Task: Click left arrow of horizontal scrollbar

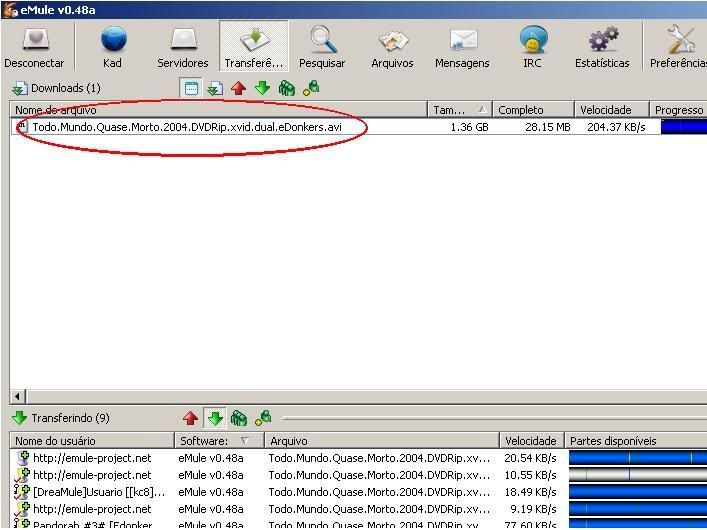Action: (17, 396)
